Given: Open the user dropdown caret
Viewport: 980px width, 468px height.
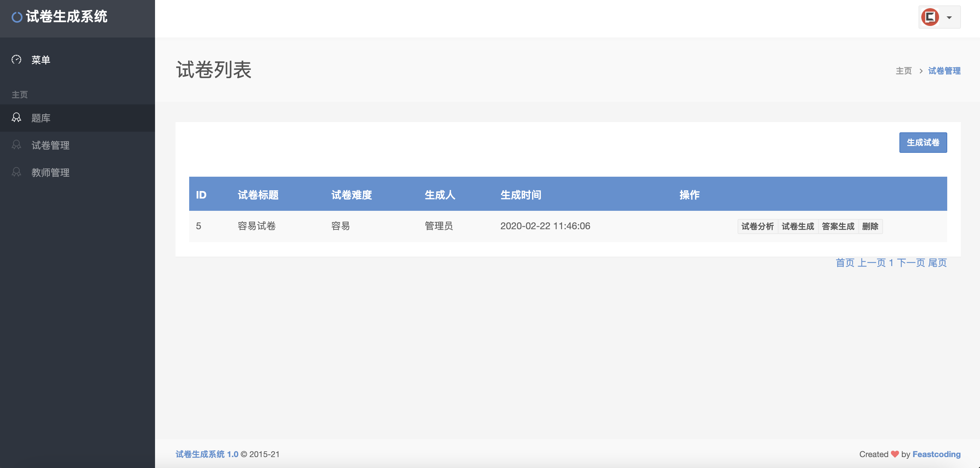Looking at the screenshot, I should [x=949, y=17].
